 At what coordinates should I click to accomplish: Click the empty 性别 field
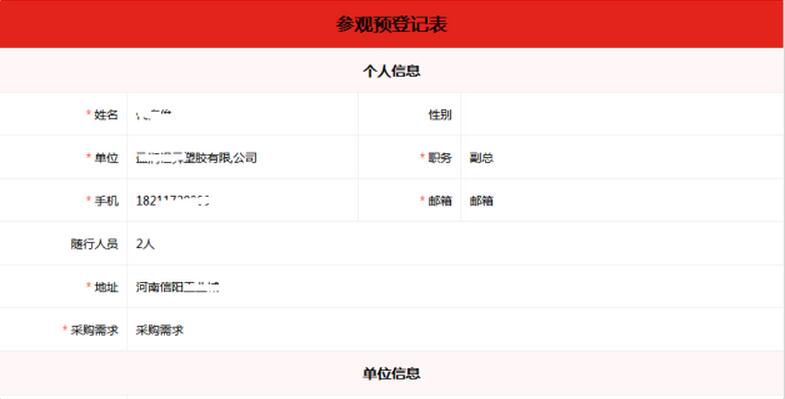pyautogui.click(x=622, y=114)
